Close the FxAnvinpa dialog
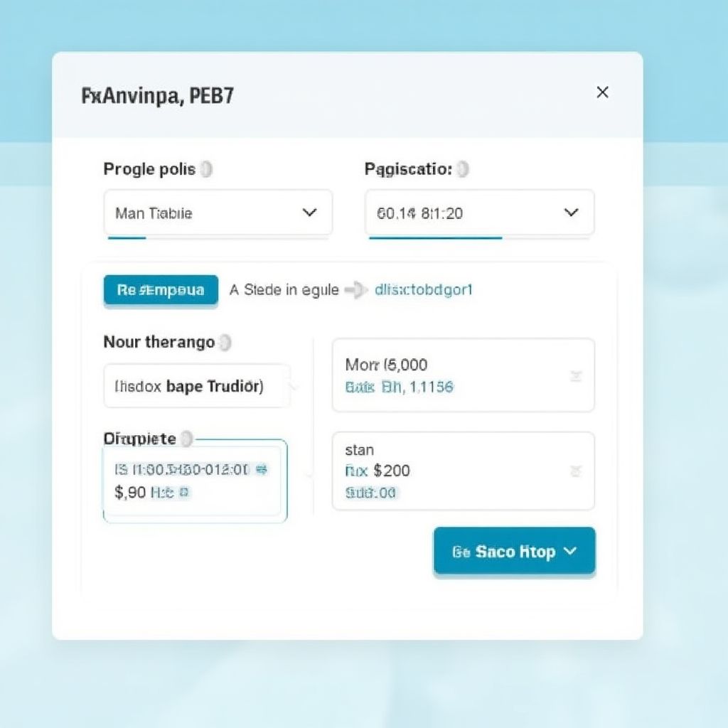728x728 pixels. pos(602,92)
